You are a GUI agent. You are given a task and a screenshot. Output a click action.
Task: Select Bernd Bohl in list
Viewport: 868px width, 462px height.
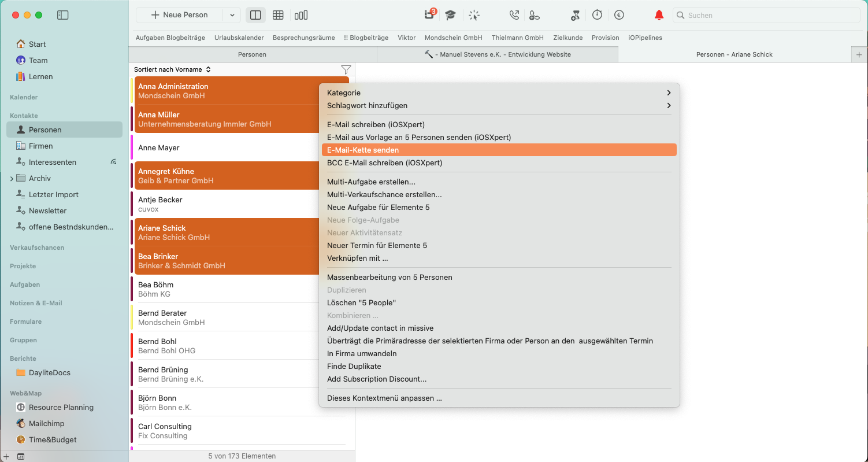click(242, 346)
